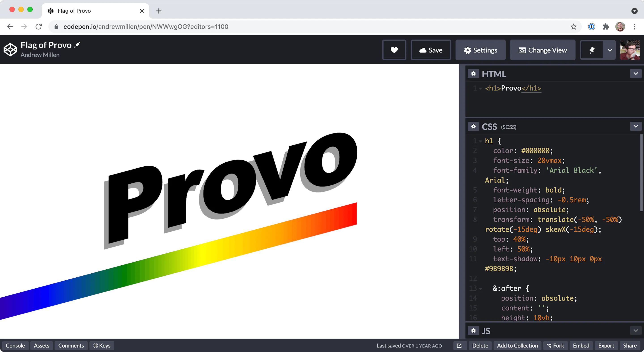Open the dropdown arrow next to the pin button
The height and width of the screenshot is (352, 644).
point(610,50)
